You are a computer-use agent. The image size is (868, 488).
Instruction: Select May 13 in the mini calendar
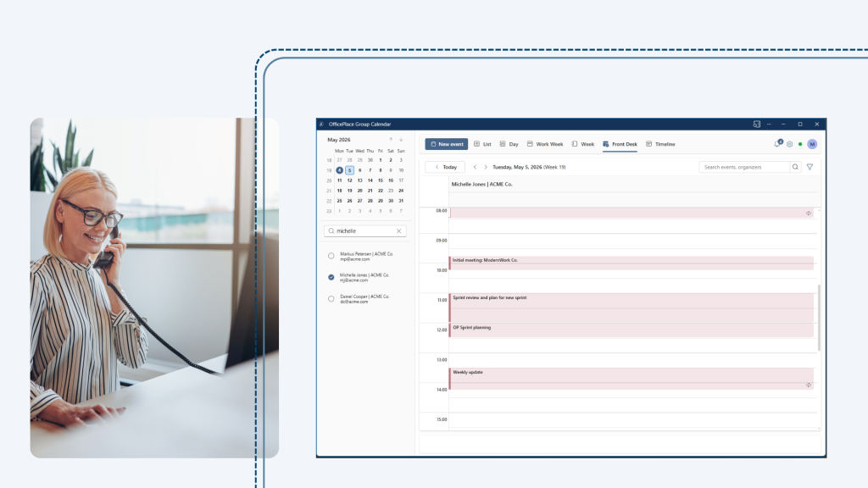pos(359,180)
